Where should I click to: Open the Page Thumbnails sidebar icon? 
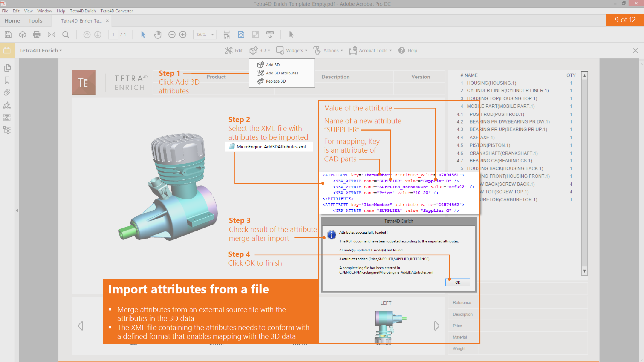7,68
